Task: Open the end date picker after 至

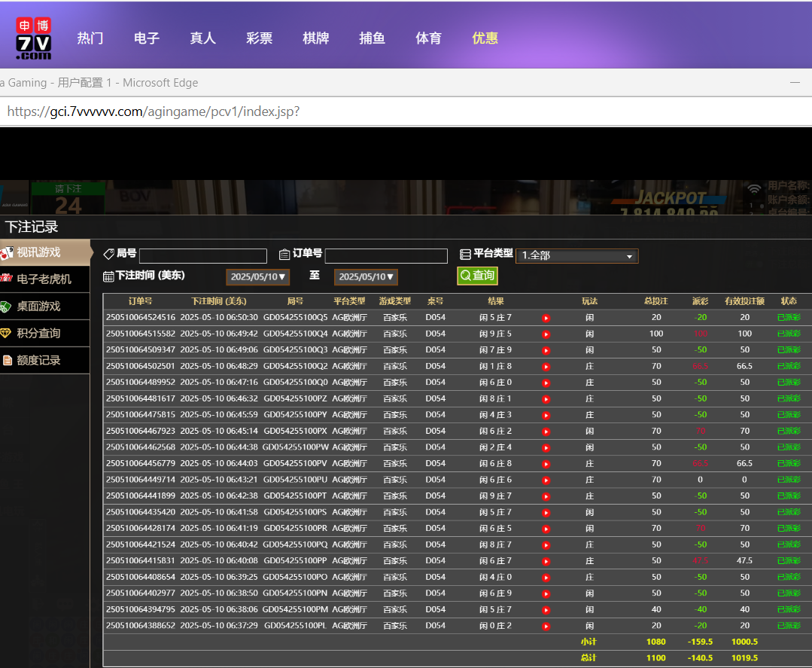Action: 366,277
